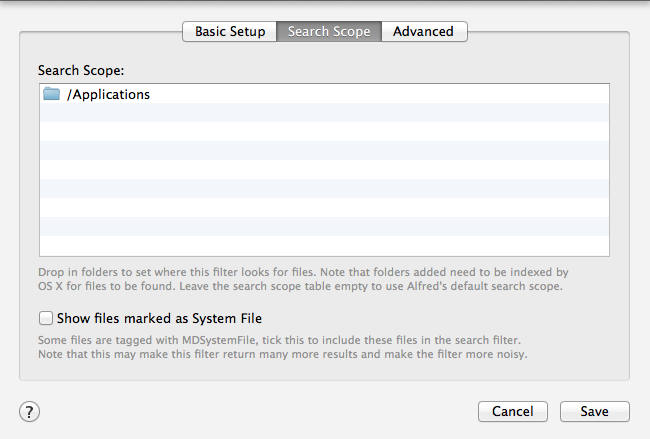This screenshot has height=439, width=650.
Task: Cancel the filter configuration dialog
Action: click(x=513, y=411)
